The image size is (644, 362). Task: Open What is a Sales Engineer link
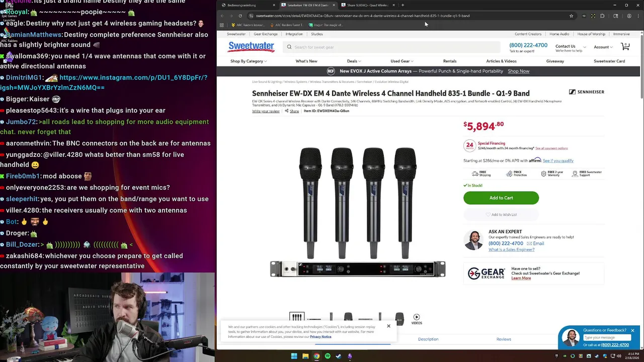(511, 250)
